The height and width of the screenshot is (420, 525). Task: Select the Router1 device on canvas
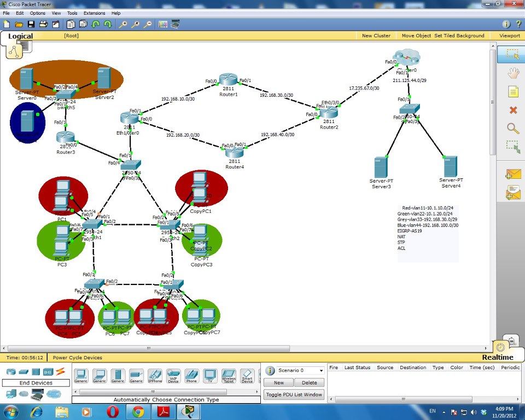(229, 80)
